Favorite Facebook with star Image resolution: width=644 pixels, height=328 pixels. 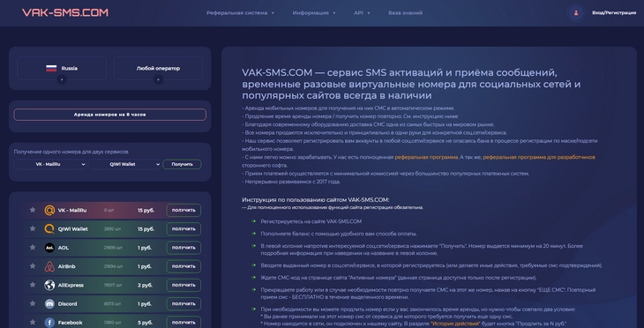[33, 322]
